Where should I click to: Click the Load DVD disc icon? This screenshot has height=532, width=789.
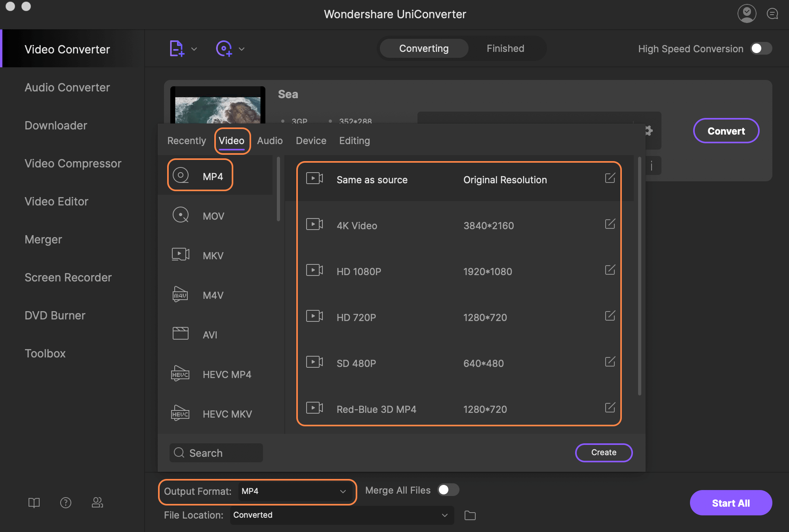pyautogui.click(x=224, y=49)
